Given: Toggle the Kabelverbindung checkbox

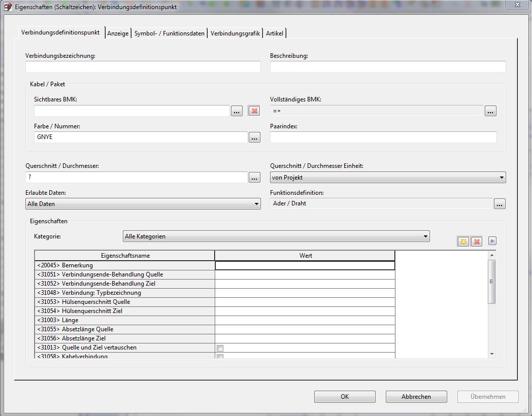Looking at the screenshot, I should click(x=220, y=356).
